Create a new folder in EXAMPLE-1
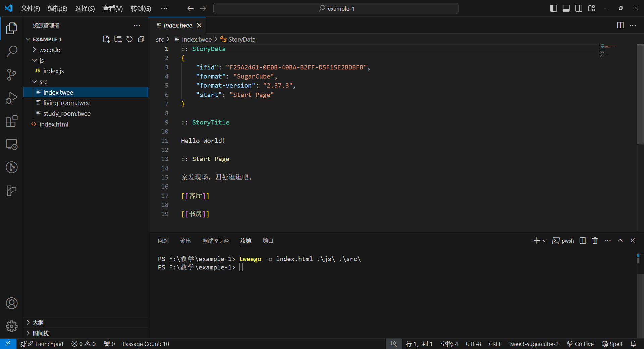 pyautogui.click(x=118, y=39)
